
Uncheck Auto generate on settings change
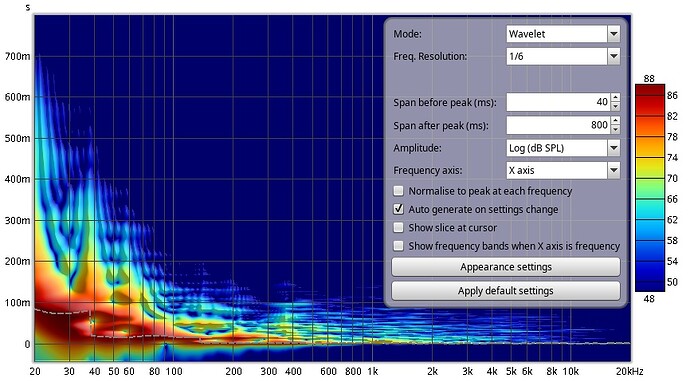coord(398,209)
